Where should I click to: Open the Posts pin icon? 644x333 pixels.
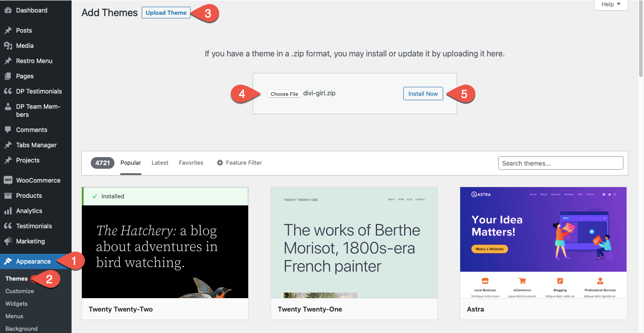click(x=9, y=30)
